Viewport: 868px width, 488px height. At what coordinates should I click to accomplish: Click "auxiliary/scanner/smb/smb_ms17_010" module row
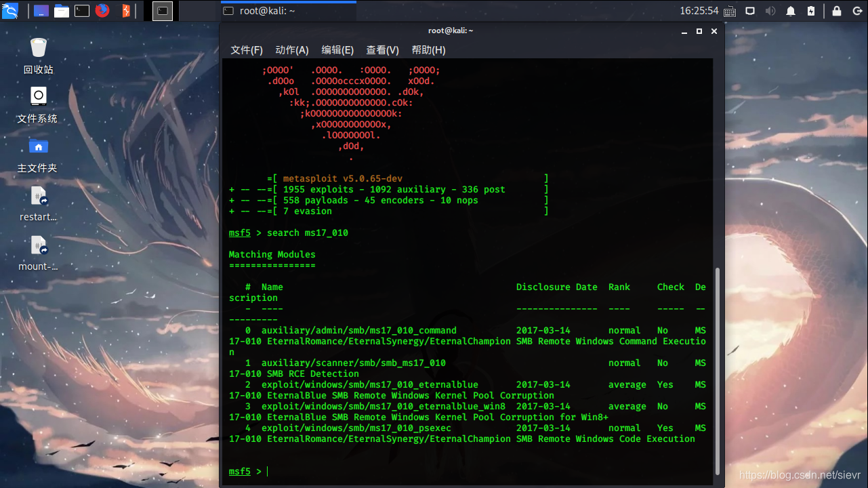pos(467,368)
